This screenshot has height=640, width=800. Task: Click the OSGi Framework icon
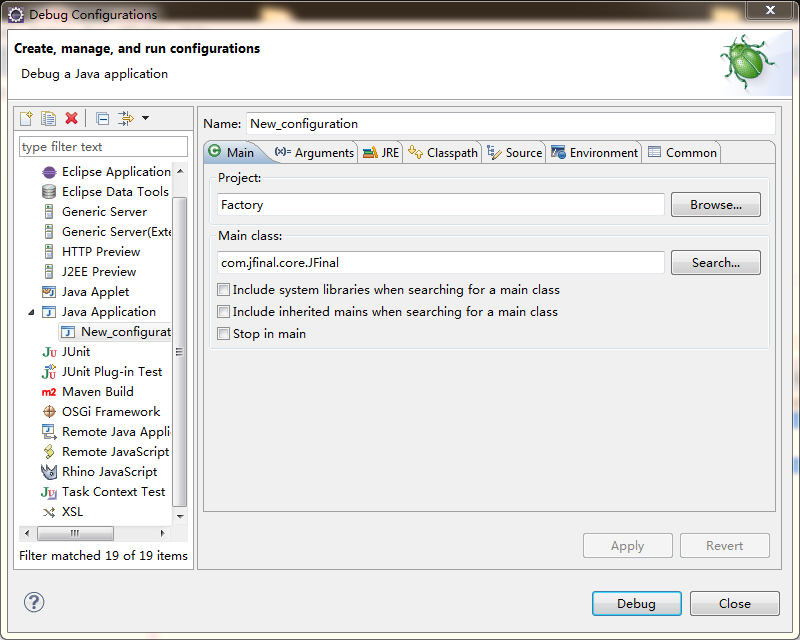49,412
